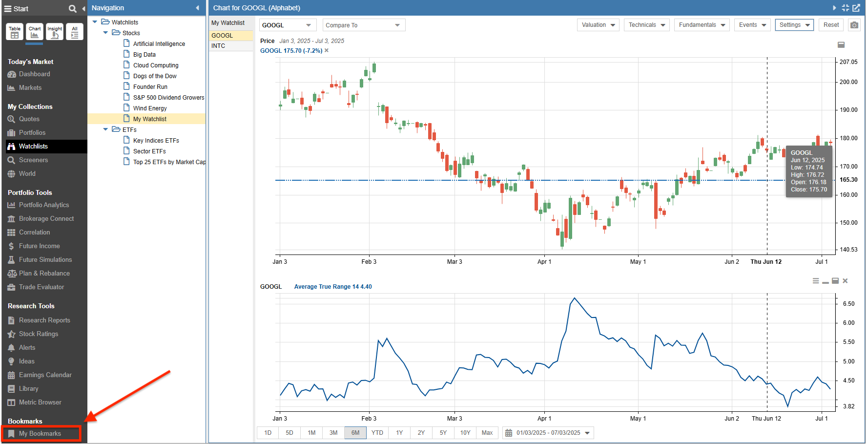Image resolution: width=868 pixels, height=446 pixels.
Task: Open the Technicals dropdown
Action: (646, 25)
